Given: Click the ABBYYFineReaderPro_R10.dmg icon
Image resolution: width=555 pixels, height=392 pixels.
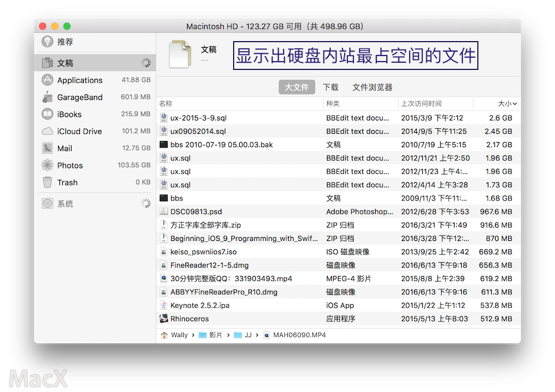Looking at the screenshot, I should pos(164,292).
